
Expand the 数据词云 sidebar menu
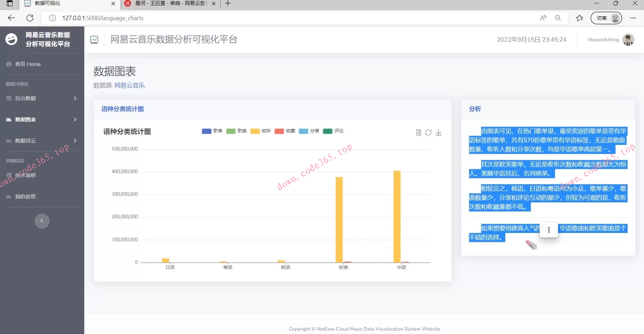(41, 141)
